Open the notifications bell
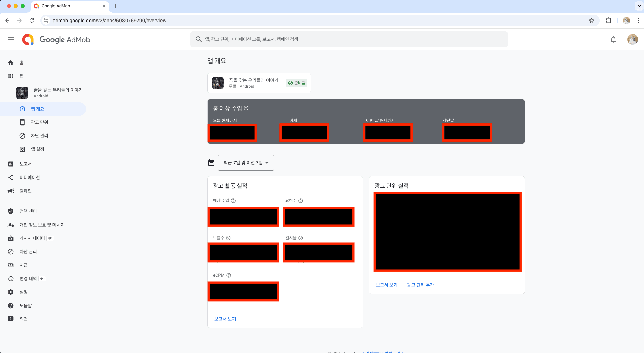 [x=613, y=39]
